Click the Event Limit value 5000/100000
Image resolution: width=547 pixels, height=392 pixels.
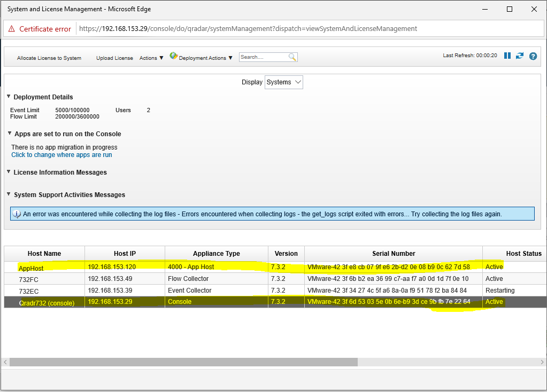[x=72, y=110]
